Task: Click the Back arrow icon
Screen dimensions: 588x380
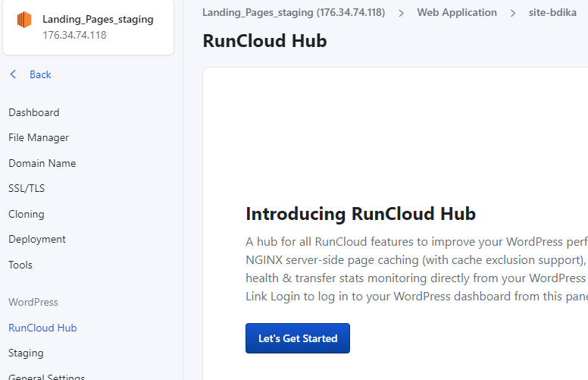Action: click(13, 74)
